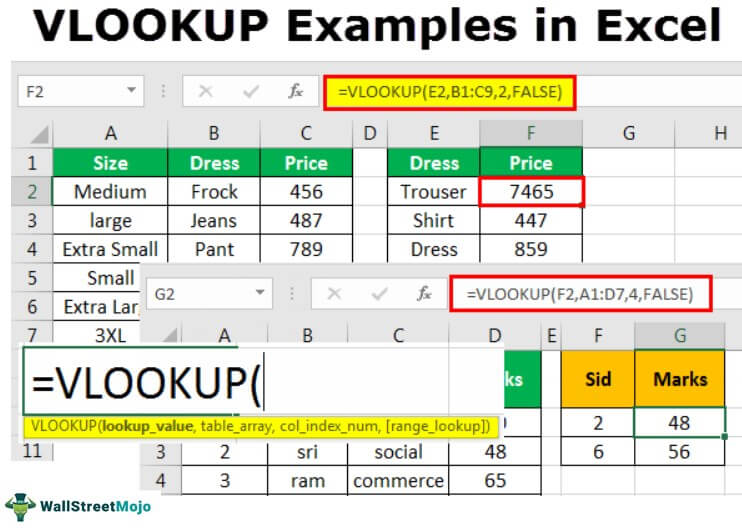Select the commerce subject cell
The image size is (742, 531).
(398, 481)
